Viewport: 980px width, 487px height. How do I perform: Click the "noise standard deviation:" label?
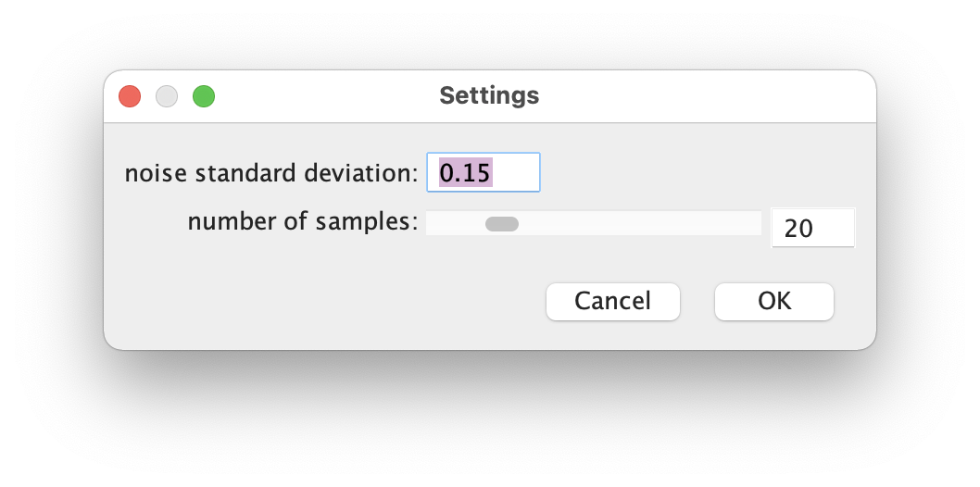click(271, 173)
